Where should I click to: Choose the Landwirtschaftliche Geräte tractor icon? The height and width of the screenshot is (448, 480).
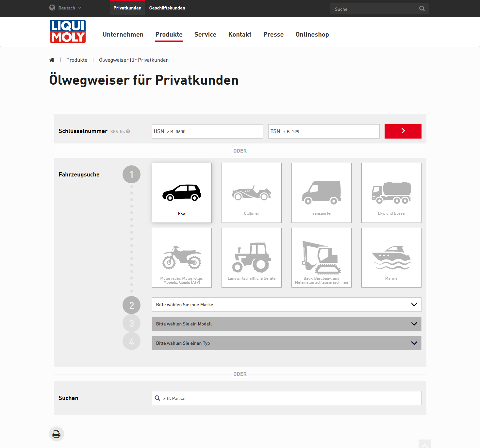click(x=251, y=257)
